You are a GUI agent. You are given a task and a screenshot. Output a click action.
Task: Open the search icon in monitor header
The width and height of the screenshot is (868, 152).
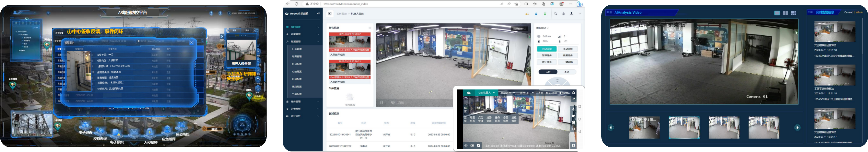pyautogui.click(x=556, y=14)
